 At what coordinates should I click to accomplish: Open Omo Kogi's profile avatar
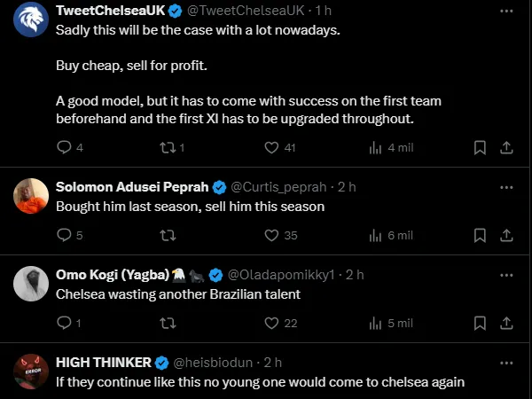31,284
